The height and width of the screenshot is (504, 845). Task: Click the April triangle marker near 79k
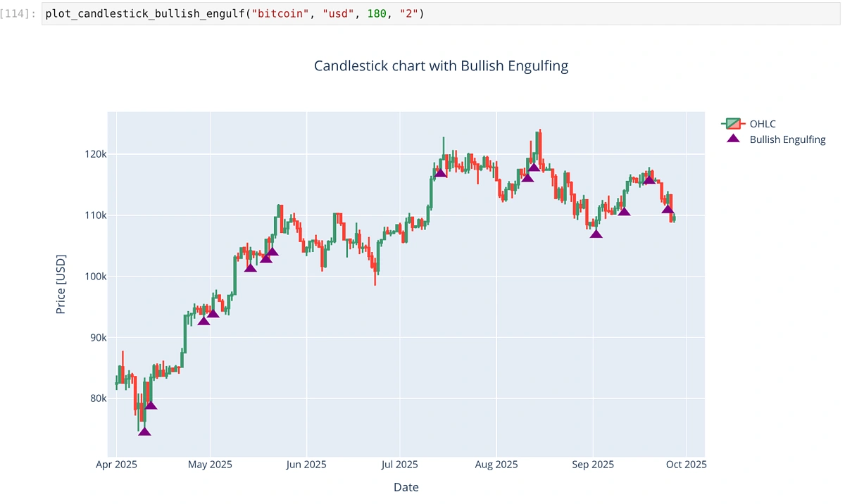click(151, 404)
